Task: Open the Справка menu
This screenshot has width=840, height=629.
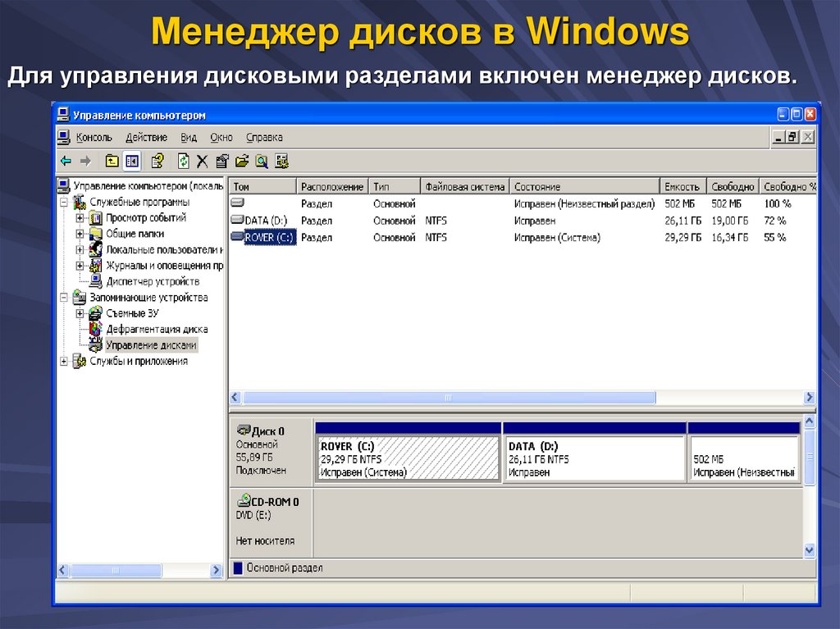Action: click(264, 138)
